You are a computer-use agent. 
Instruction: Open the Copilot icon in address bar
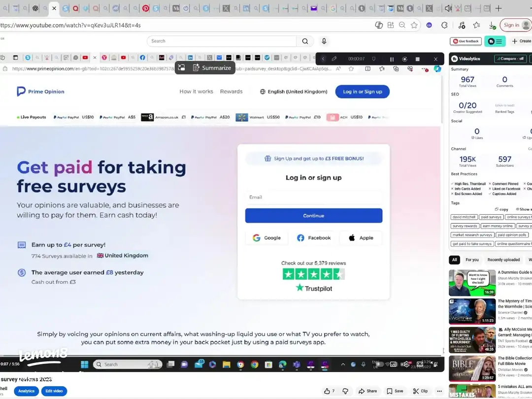click(x=379, y=25)
